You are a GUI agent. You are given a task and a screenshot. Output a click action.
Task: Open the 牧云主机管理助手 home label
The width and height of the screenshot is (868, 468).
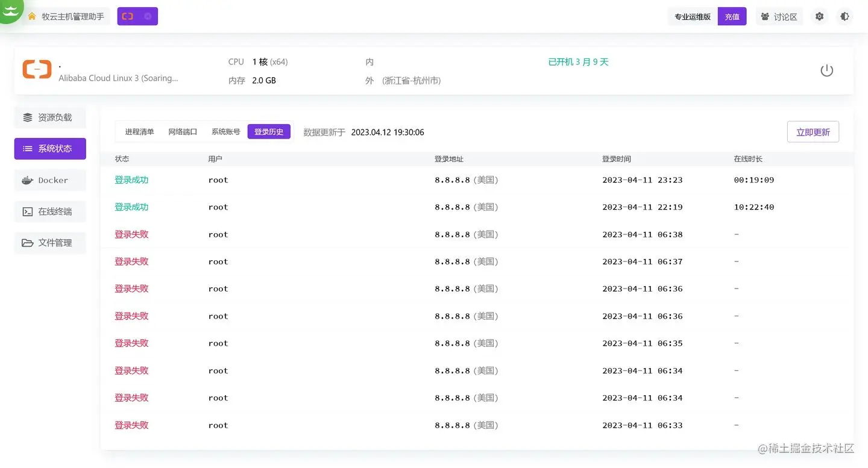click(73, 16)
